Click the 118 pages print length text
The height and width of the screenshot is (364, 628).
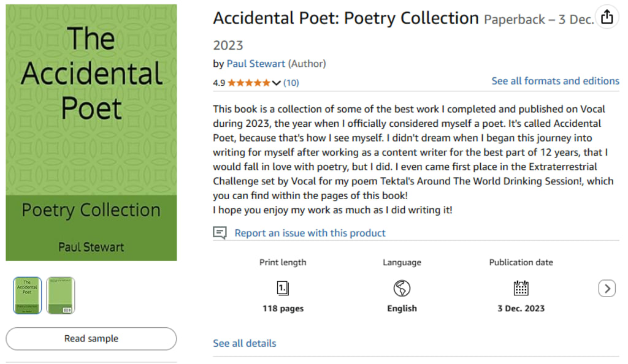pyautogui.click(x=283, y=309)
